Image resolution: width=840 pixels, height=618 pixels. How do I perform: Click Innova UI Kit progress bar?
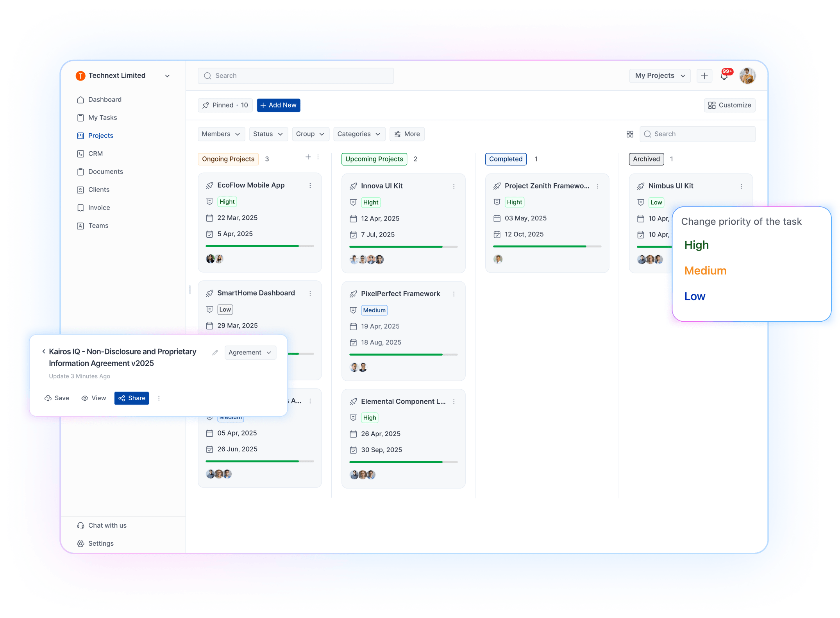click(x=403, y=247)
